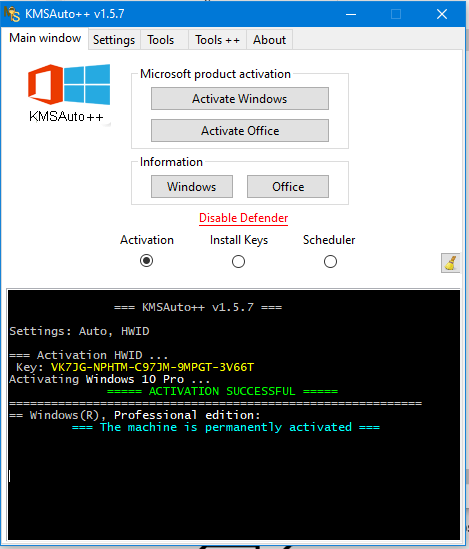Screen dimensions: 469x549
Task: Show Windows information
Action: point(192,187)
